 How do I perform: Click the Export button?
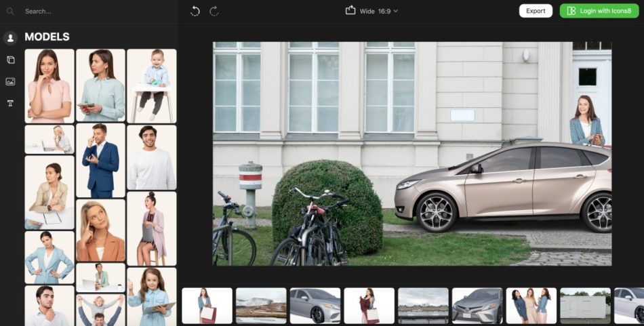[536, 11]
